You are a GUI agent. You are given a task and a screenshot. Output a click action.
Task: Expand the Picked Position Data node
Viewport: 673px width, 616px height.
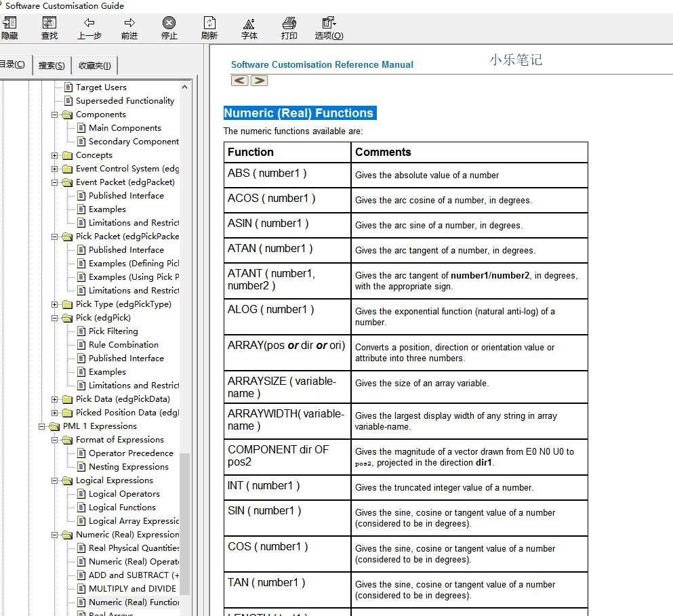click(x=54, y=413)
